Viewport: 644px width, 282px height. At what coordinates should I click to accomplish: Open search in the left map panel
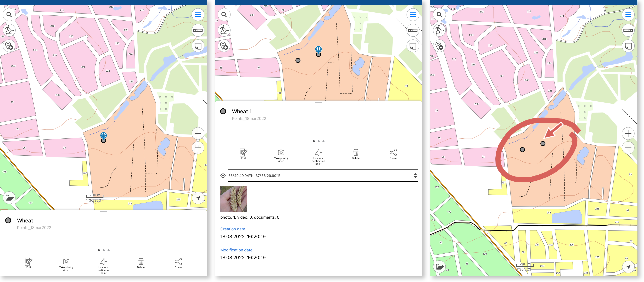9,14
